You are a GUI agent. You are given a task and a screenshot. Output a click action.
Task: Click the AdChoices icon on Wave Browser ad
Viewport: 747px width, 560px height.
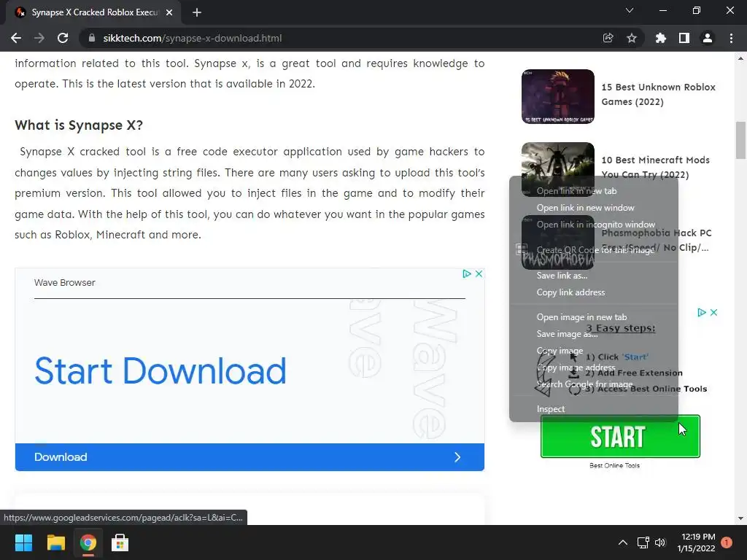tap(467, 274)
